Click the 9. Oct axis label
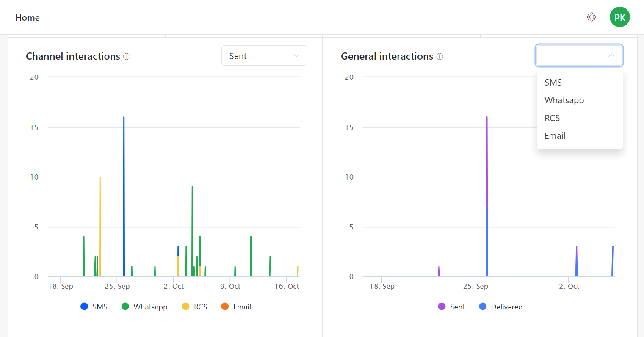Viewport: 644px width, 337px height. tap(230, 286)
